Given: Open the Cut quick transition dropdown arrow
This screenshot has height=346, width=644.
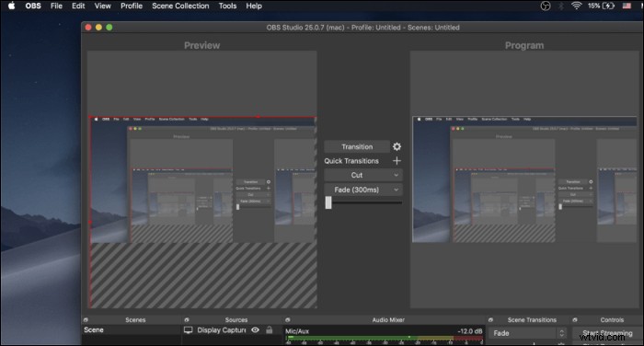Looking at the screenshot, I should click(x=396, y=175).
